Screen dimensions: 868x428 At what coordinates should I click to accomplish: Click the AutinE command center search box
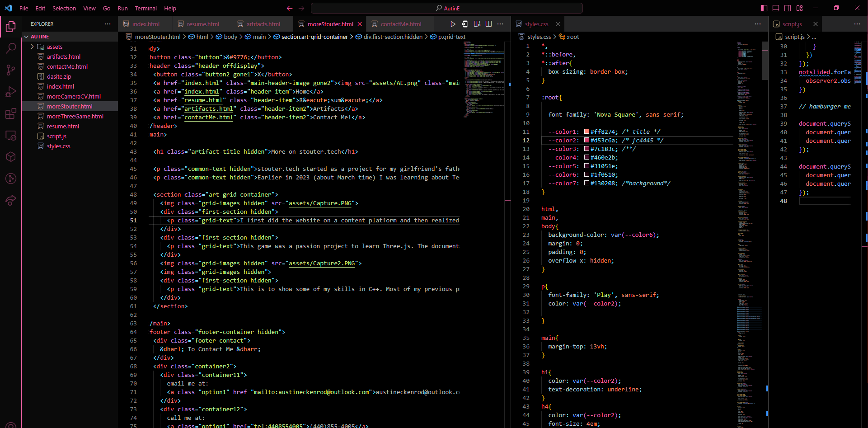click(x=446, y=8)
